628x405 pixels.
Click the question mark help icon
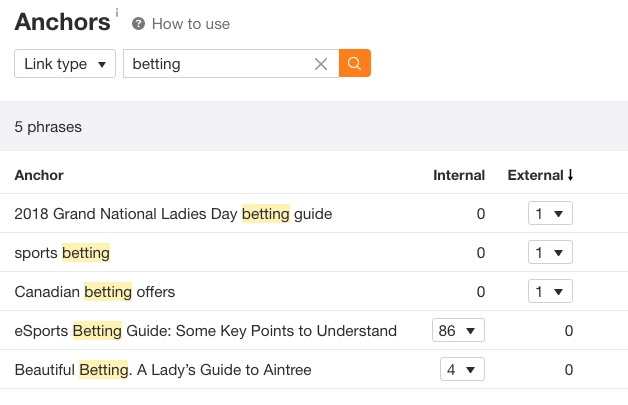(138, 24)
